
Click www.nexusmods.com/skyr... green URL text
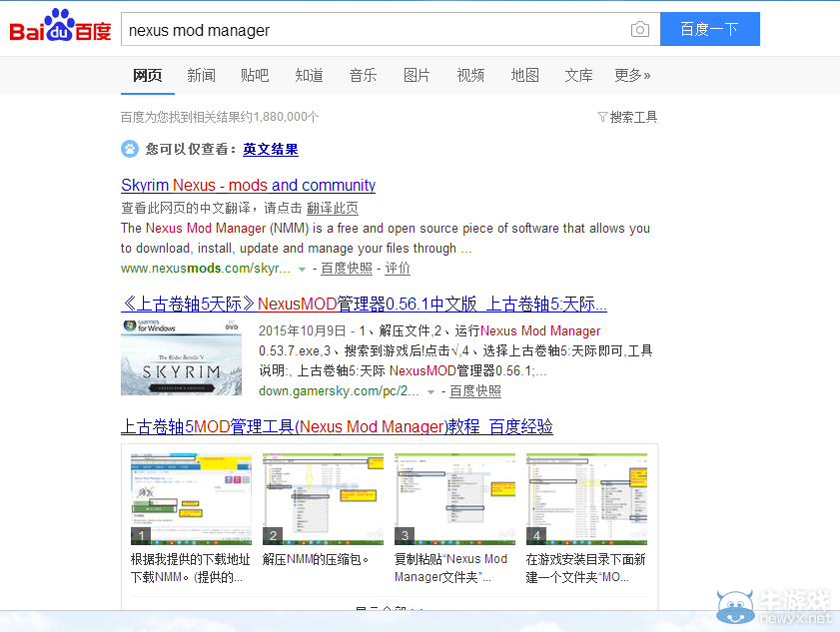tap(205, 269)
